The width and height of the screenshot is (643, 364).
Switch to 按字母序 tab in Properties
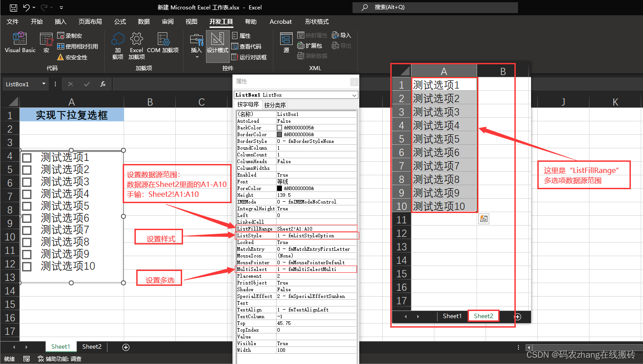(248, 105)
